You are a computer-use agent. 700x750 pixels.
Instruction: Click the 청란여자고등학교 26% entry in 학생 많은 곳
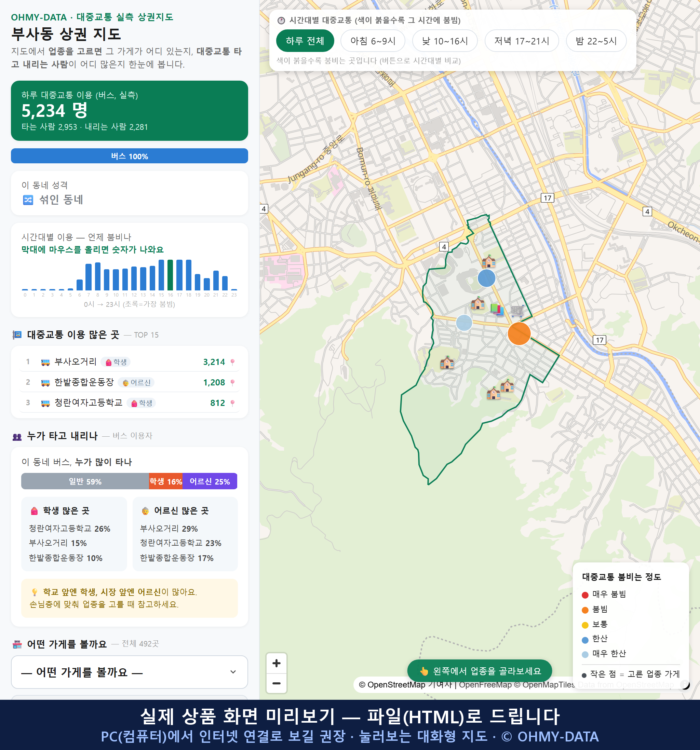tap(69, 529)
